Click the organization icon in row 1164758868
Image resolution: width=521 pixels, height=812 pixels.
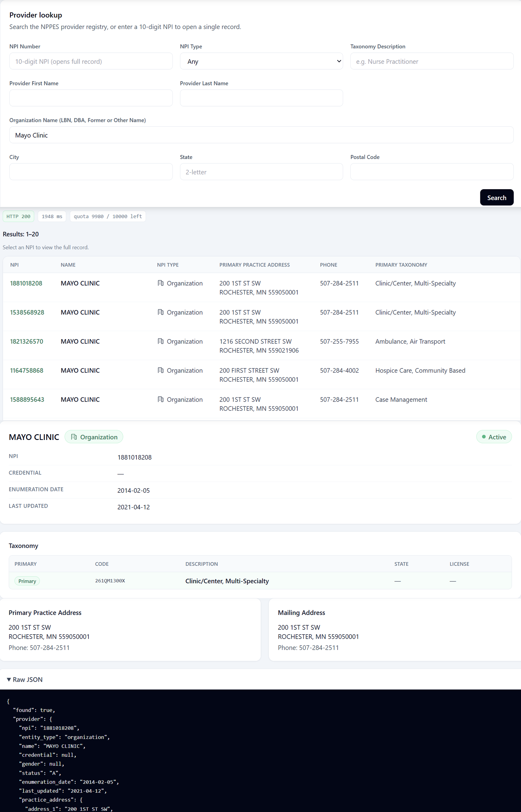pos(161,370)
